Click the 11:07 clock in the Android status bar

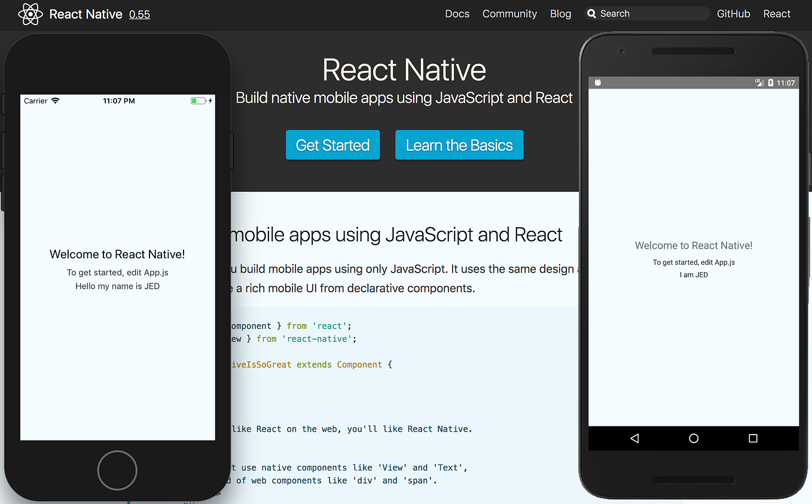tap(786, 83)
